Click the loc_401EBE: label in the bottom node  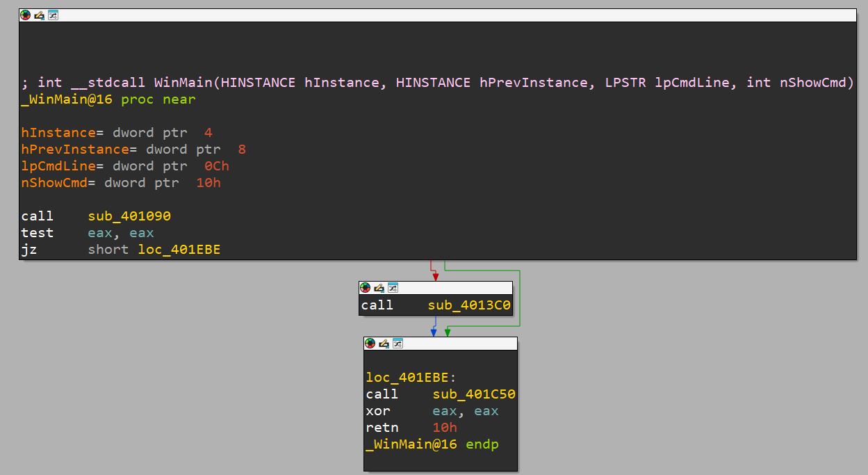(411, 378)
